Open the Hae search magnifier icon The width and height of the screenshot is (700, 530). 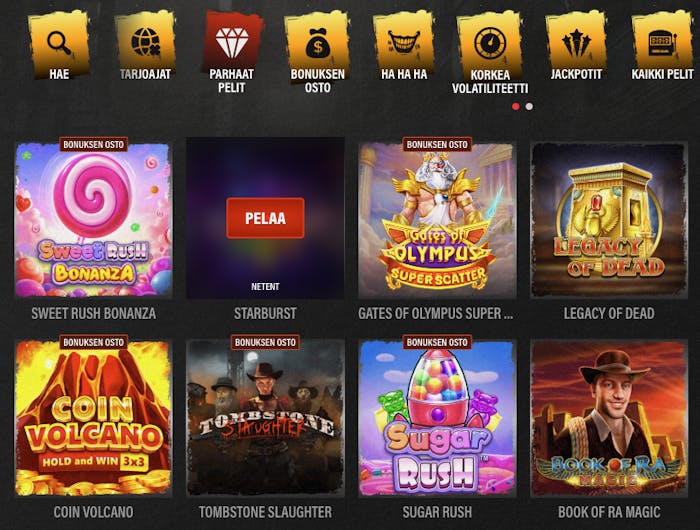[59, 43]
